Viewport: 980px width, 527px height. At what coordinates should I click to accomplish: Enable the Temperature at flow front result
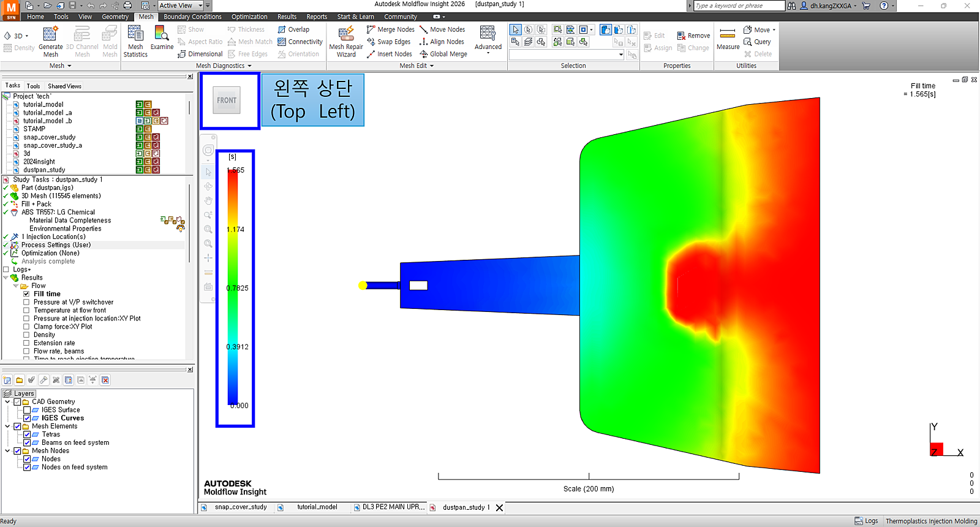tap(26, 311)
